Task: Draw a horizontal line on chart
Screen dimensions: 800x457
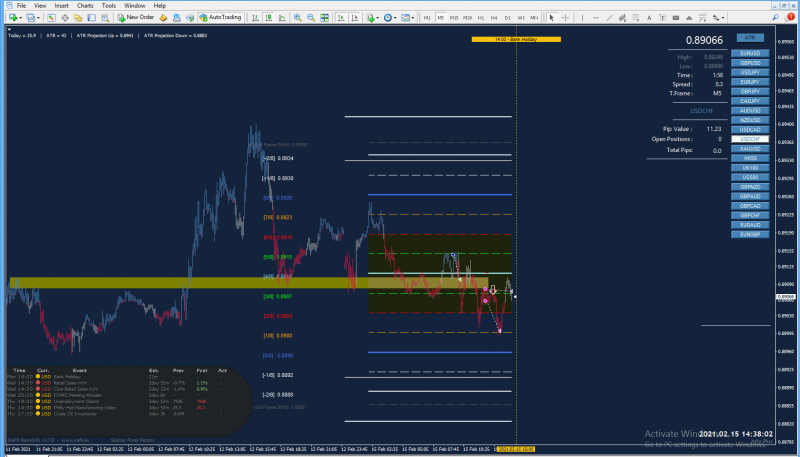Action: (596, 17)
